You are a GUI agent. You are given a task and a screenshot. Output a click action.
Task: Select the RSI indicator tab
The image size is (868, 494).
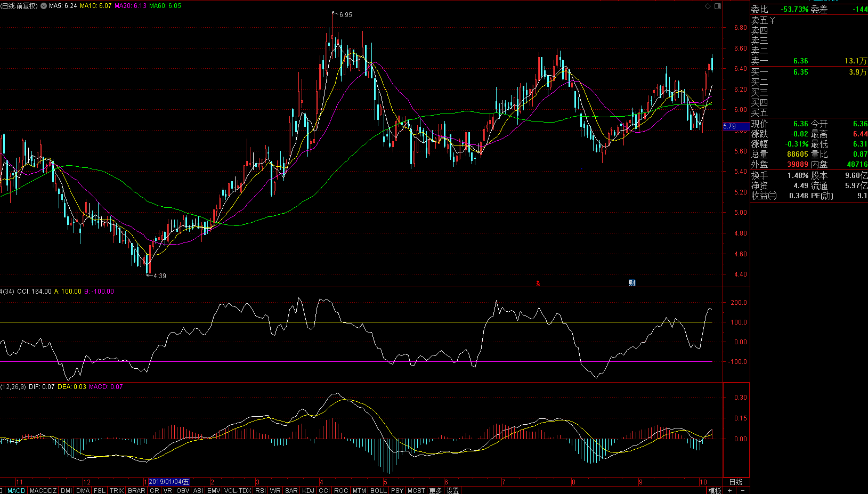(261, 490)
